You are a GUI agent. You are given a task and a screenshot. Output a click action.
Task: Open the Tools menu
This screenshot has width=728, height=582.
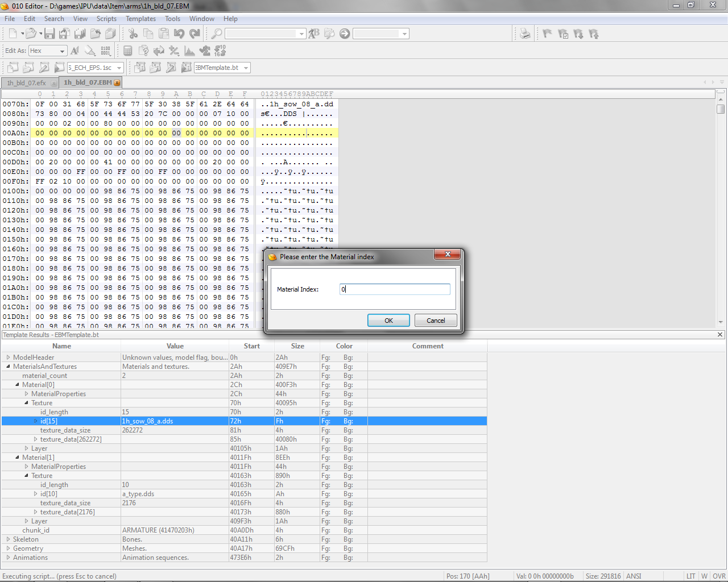[172, 19]
